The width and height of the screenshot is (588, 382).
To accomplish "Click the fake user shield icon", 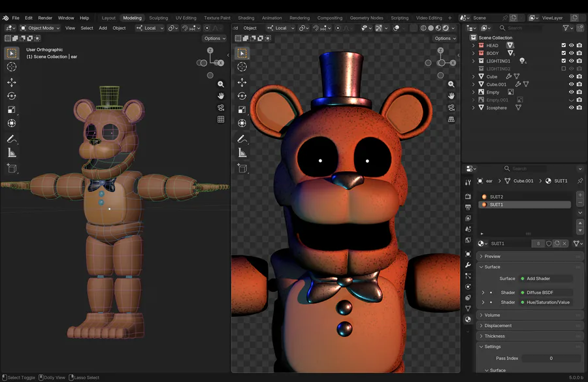I will (x=549, y=244).
